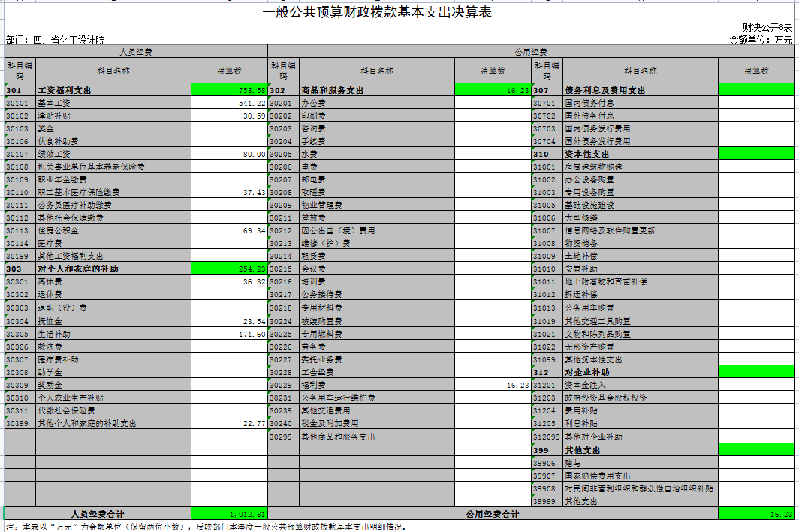799x532 pixels.
Task: Select the 职工基本医疗保险缴费 cell
Action: (x=113, y=192)
